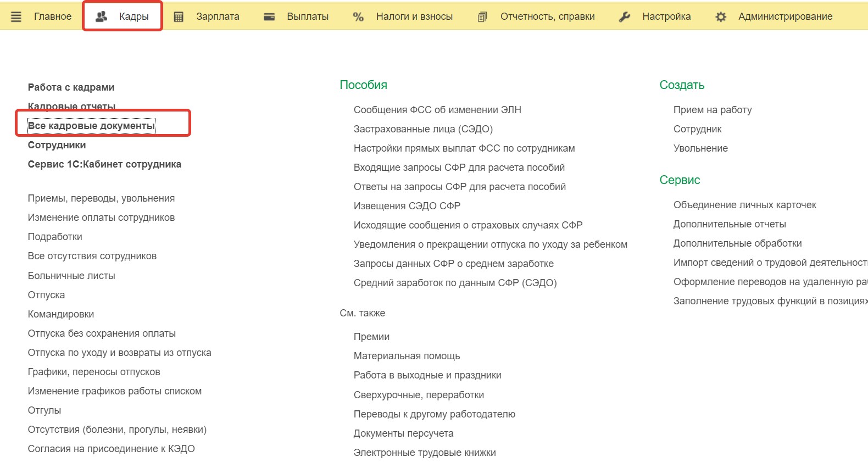Open Средний заработок по данным СФР (СЭДО)

455,283
